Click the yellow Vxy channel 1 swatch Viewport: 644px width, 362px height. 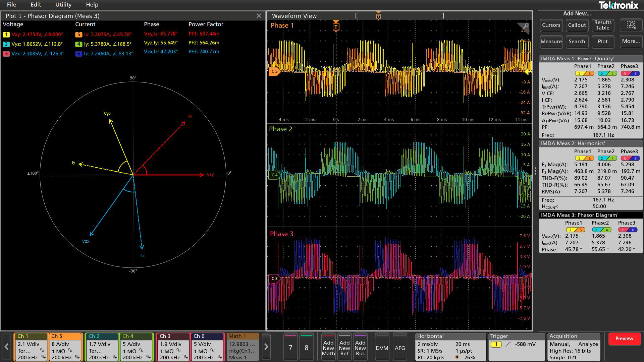coord(6,34)
